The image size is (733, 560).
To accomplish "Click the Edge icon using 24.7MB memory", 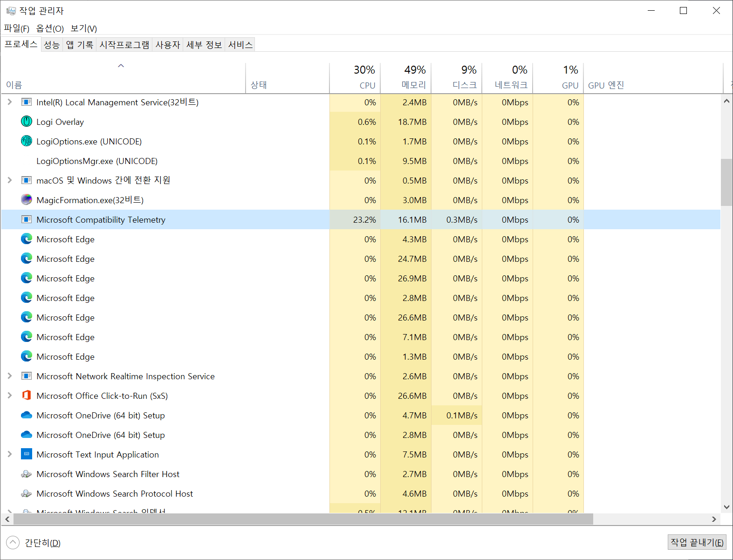I will coord(27,259).
